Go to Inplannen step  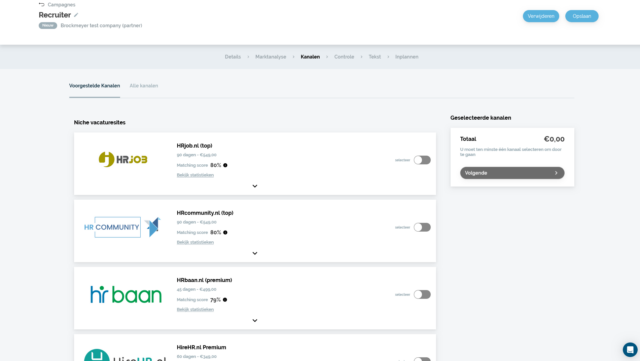pos(407,57)
